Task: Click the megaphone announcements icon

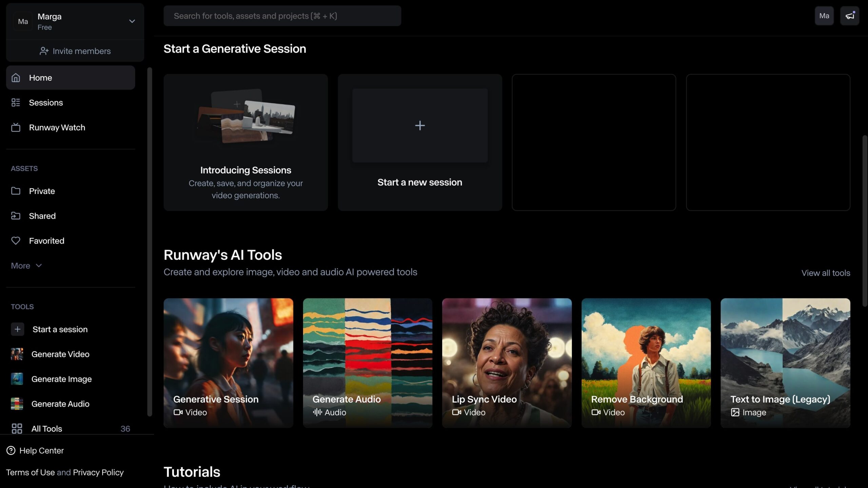Action: (849, 16)
